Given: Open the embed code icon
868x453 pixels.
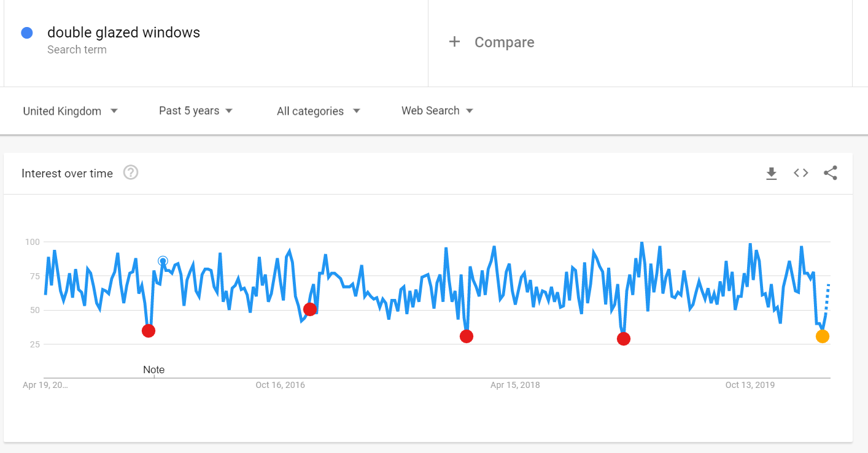Looking at the screenshot, I should pyautogui.click(x=800, y=173).
